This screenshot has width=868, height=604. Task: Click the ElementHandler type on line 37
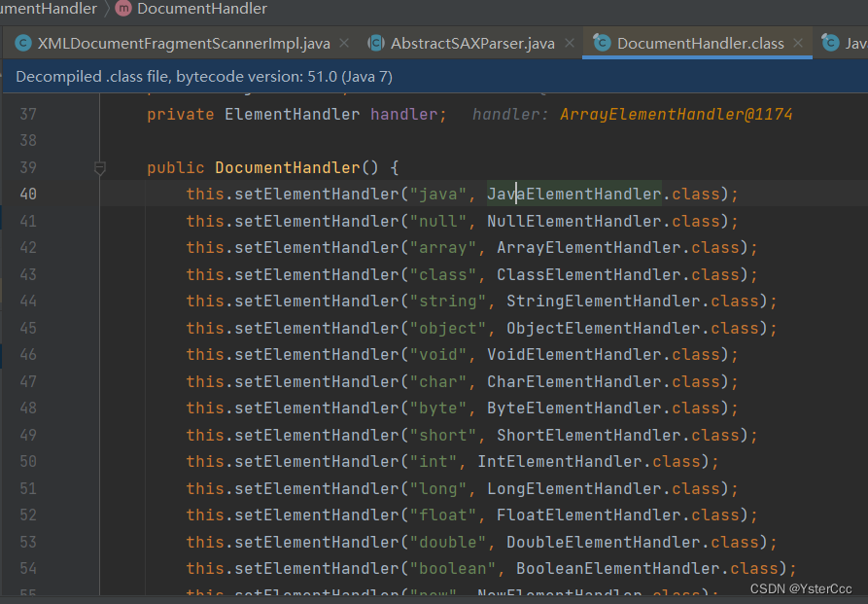click(292, 114)
